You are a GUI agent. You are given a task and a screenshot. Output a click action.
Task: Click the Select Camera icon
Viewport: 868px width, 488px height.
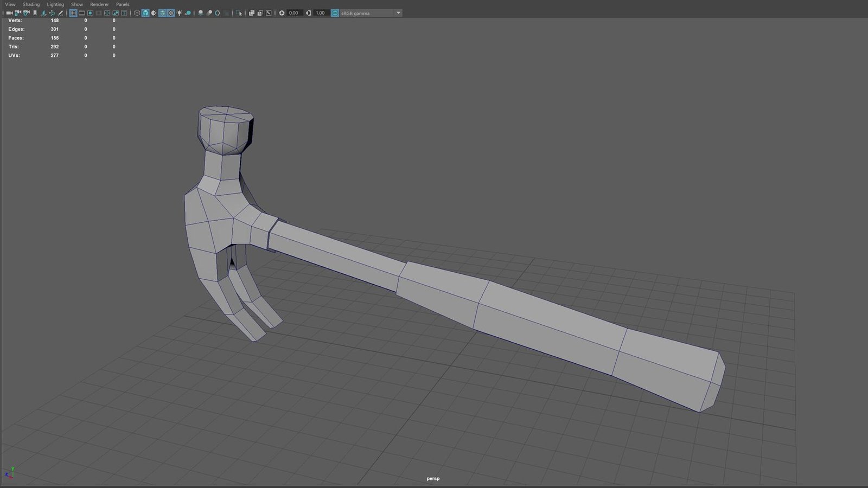pyautogui.click(x=9, y=13)
